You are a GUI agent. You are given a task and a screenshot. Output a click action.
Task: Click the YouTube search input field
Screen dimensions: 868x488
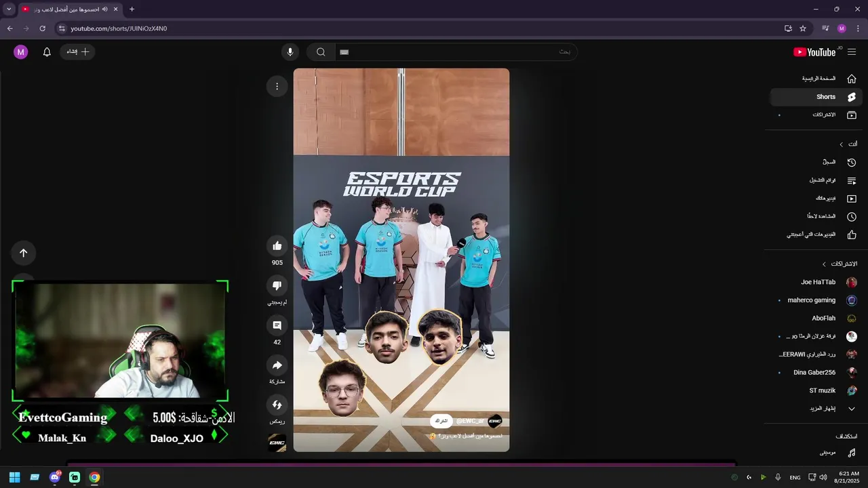point(456,52)
